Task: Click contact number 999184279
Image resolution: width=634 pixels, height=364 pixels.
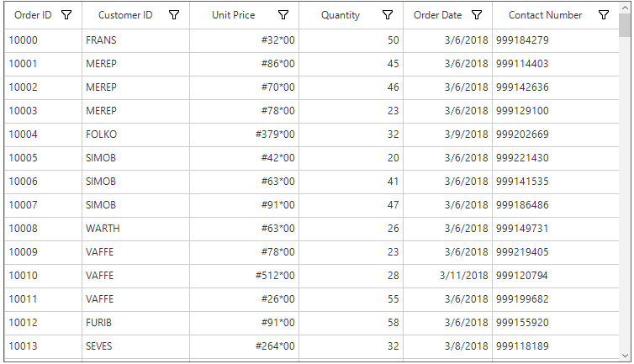Action: (x=556, y=40)
